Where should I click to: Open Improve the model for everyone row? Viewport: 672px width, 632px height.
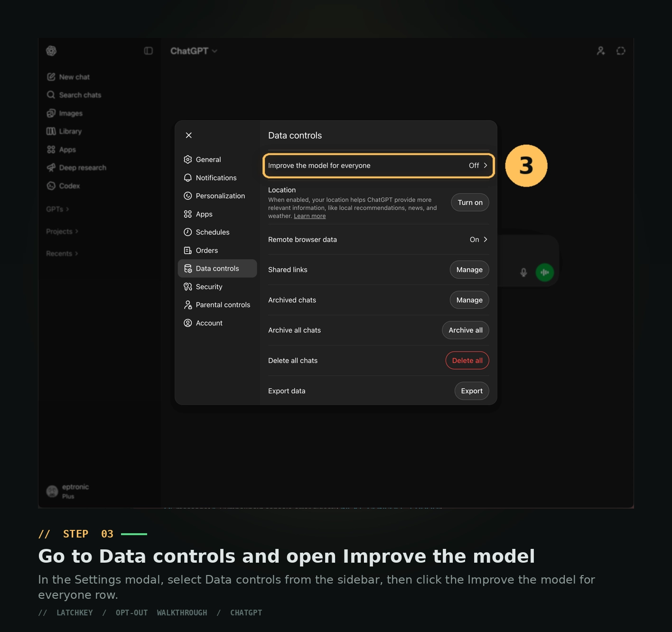tap(378, 166)
